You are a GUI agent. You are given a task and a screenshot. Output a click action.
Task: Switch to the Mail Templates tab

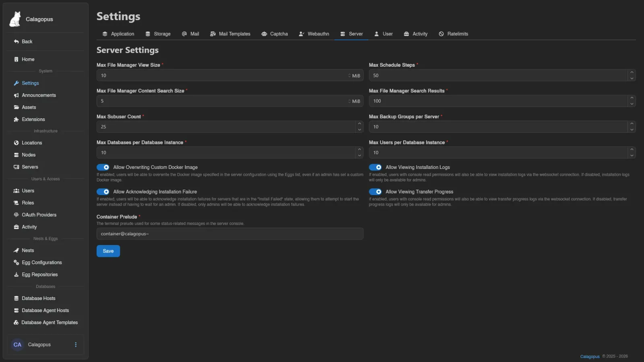coord(230,34)
